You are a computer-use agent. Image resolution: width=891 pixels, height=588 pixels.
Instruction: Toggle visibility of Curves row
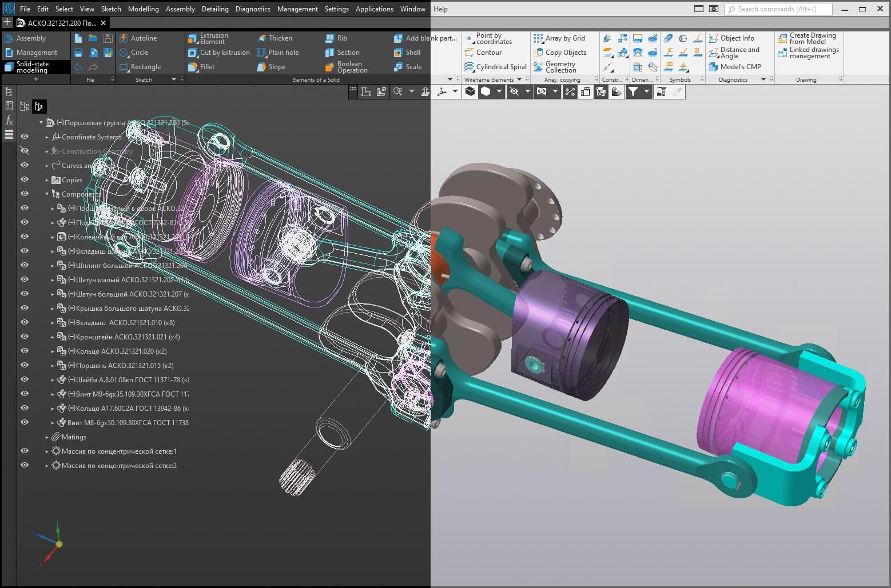point(25,166)
